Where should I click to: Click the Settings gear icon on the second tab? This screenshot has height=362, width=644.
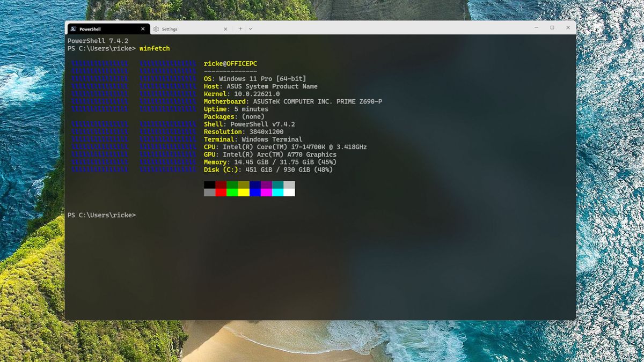point(156,28)
